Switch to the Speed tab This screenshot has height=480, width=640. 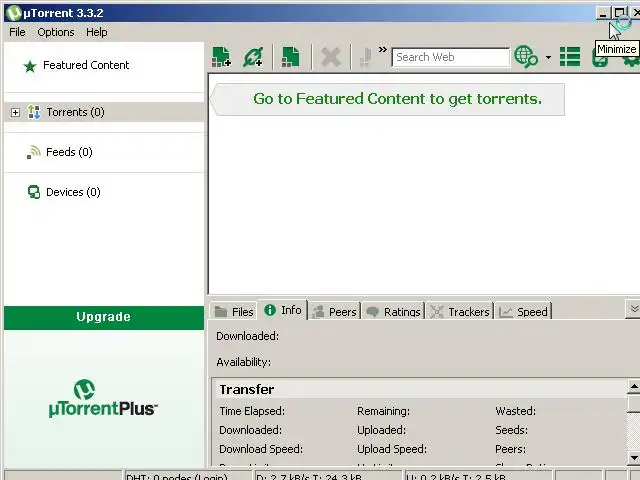(523, 312)
